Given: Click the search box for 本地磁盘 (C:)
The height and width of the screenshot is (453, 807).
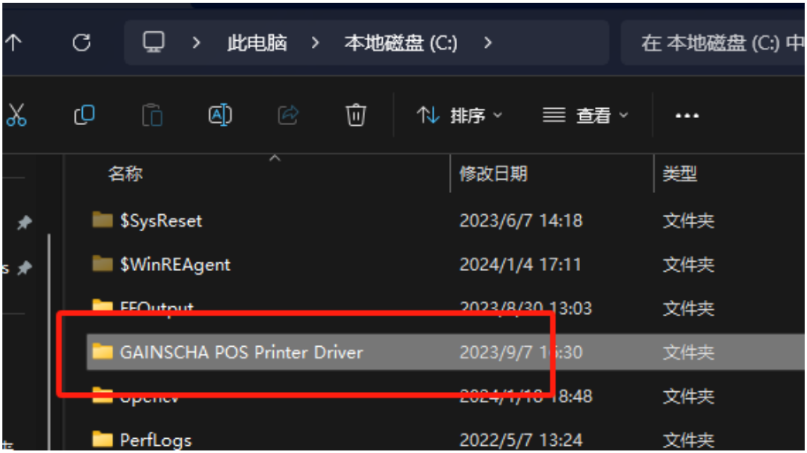Looking at the screenshot, I should point(713,43).
